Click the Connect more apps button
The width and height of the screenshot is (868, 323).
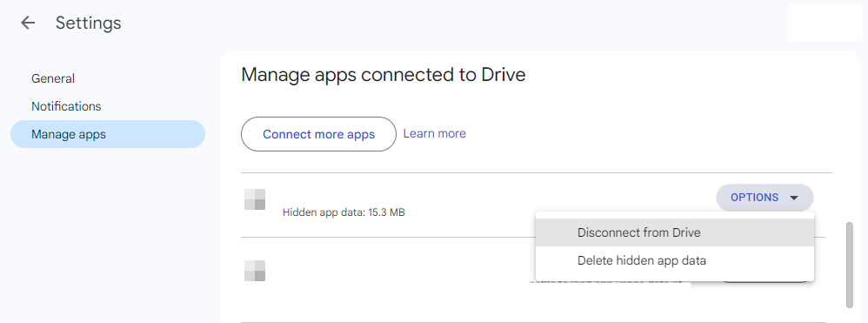(318, 134)
